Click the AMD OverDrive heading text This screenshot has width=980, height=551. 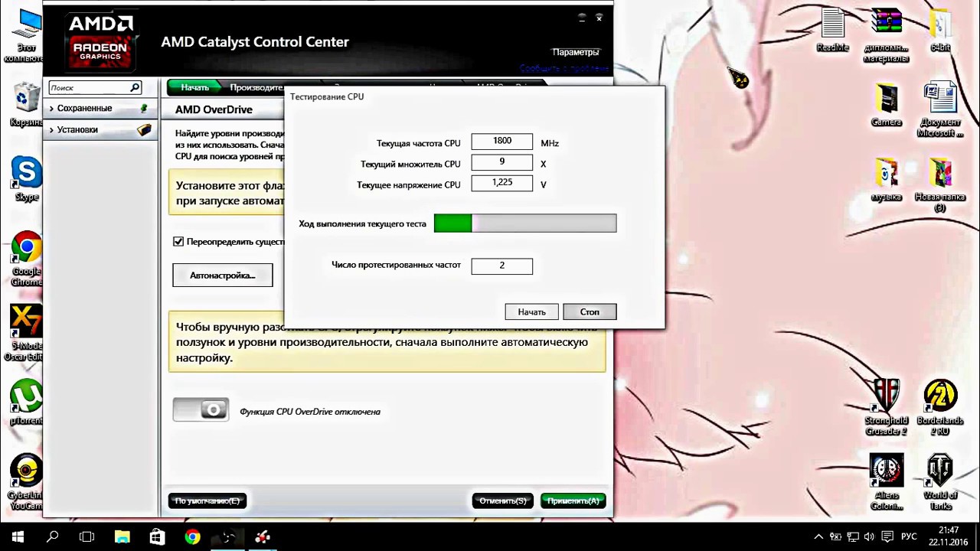pyautogui.click(x=214, y=109)
